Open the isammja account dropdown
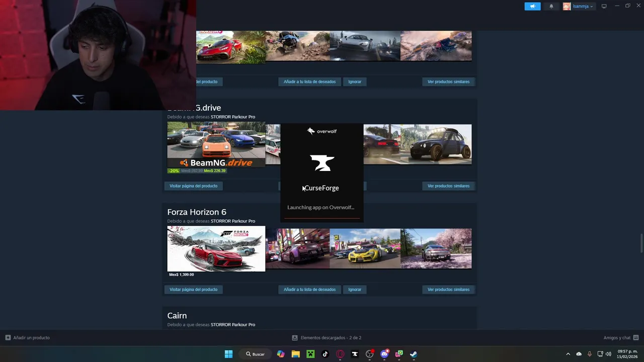 coord(583,6)
